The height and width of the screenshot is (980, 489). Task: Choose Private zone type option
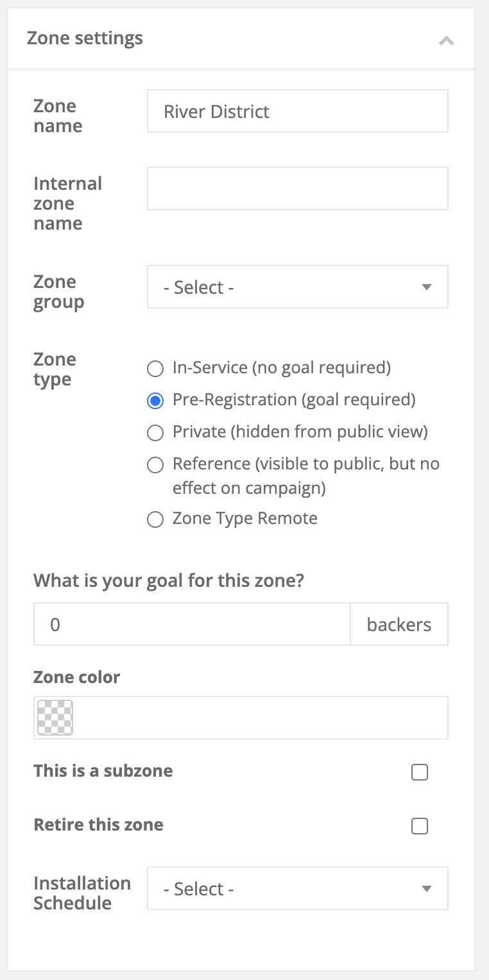155,433
